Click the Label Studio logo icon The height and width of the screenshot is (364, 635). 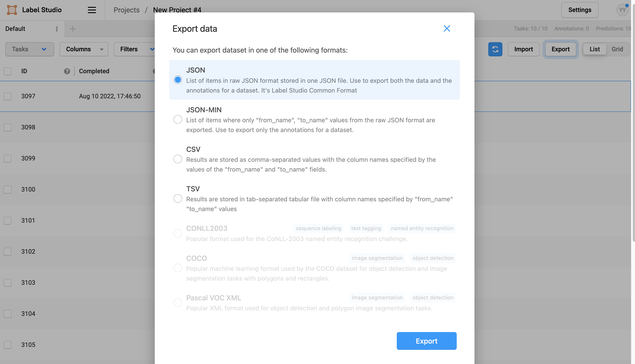point(12,10)
